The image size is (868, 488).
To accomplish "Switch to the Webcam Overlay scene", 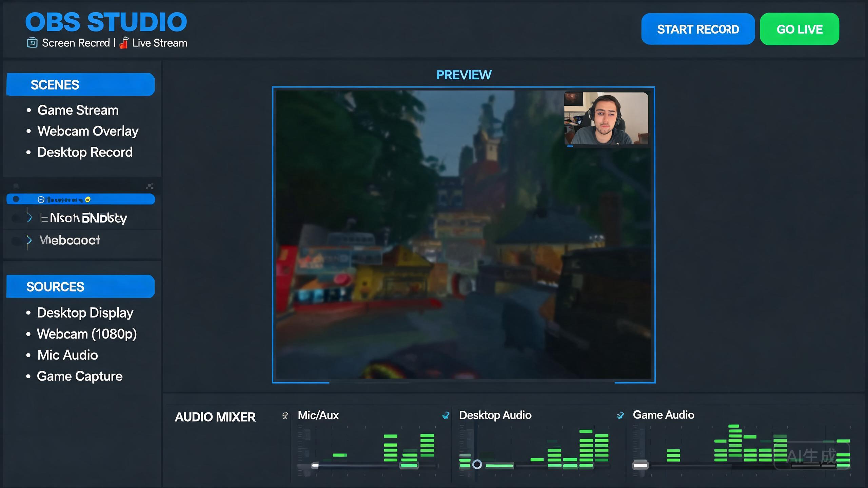I will tap(88, 131).
